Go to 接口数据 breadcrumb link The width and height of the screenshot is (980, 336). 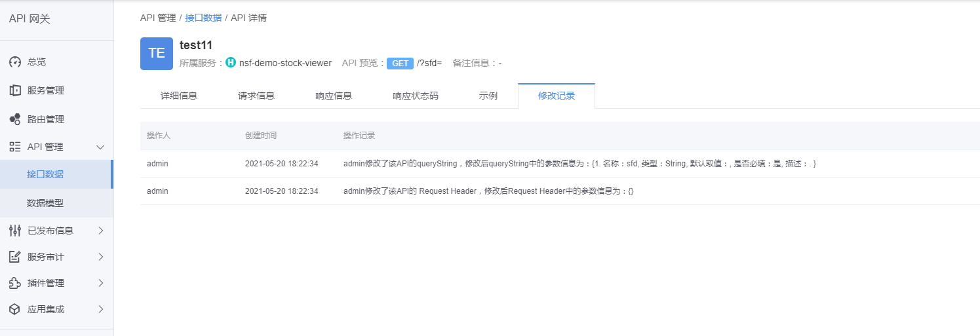click(203, 18)
